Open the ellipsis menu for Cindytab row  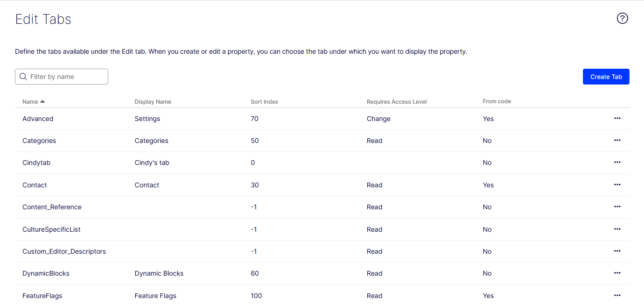coord(617,162)
